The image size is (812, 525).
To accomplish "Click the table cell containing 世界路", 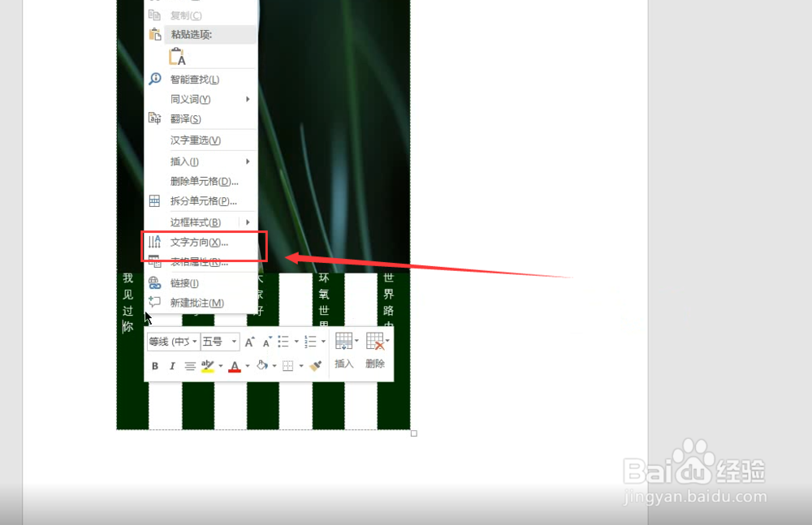I will (x=394, y=351).
